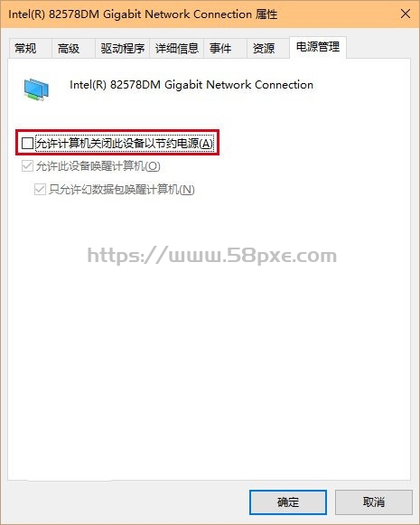
Task: Switch to the 常规 tab
Action: tap(25, 49)
